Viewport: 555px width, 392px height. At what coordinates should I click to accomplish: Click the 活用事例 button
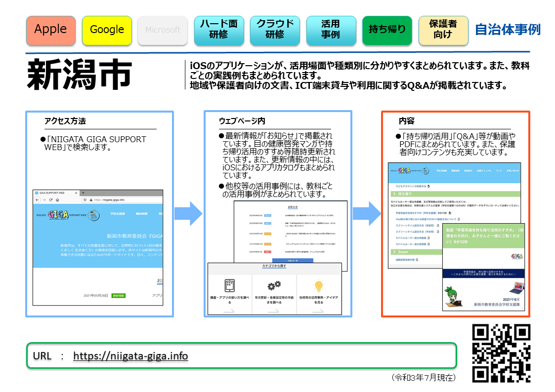(331, 30)
